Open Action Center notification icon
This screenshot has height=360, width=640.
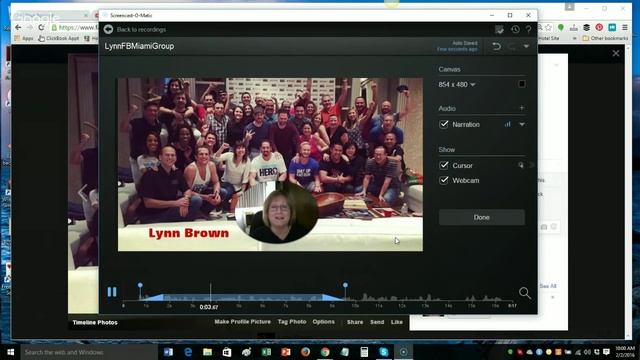(x=607, y=352)
